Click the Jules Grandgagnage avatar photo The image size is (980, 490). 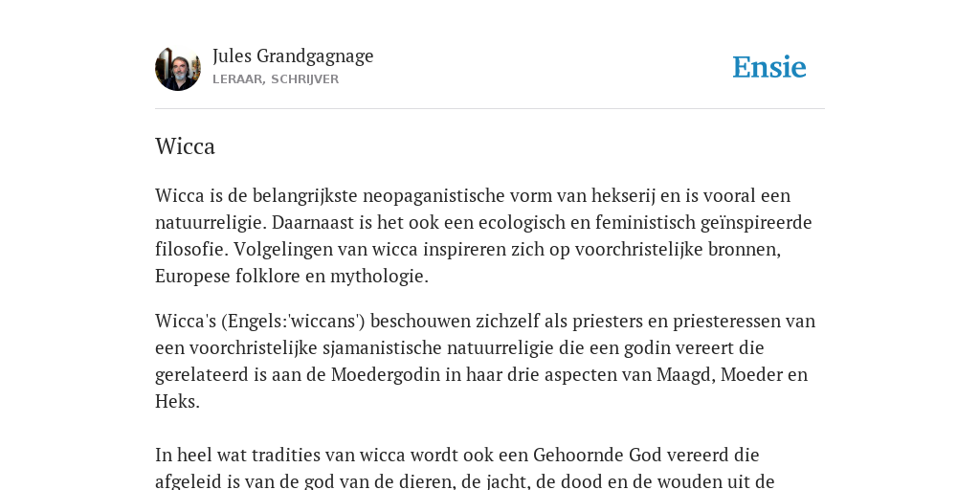178,68
